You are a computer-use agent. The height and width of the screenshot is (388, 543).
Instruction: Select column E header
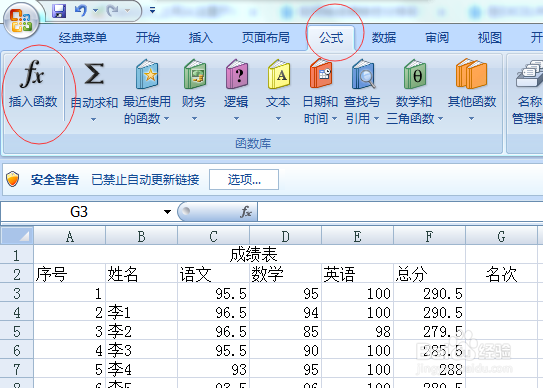[357, 236]
